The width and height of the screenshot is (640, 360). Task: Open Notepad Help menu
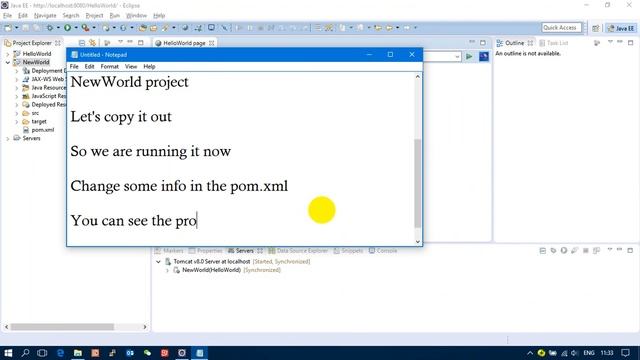149,67
